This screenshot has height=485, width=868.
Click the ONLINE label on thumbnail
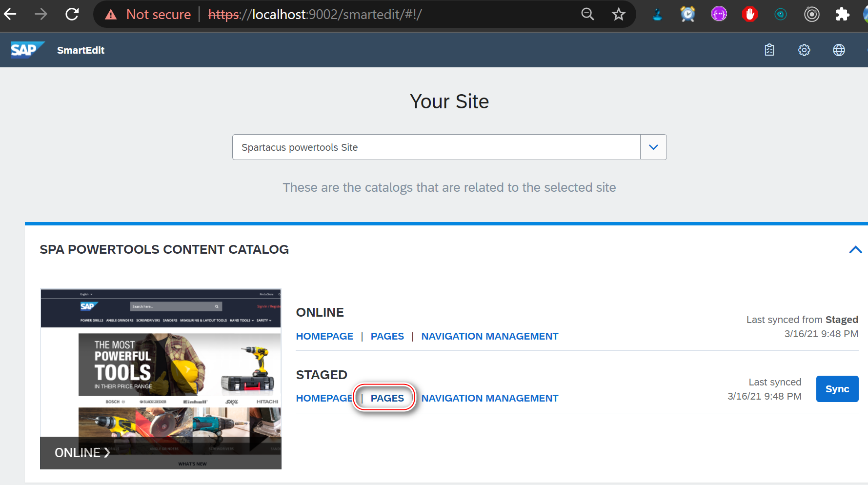[82, 453]
